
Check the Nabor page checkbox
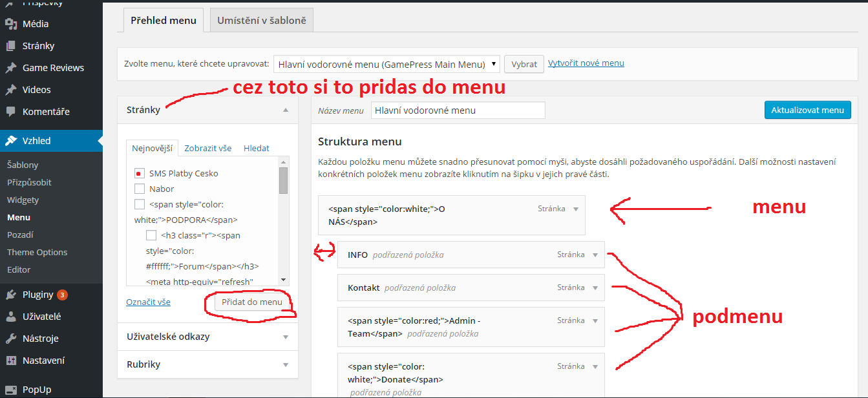(139, 189)
